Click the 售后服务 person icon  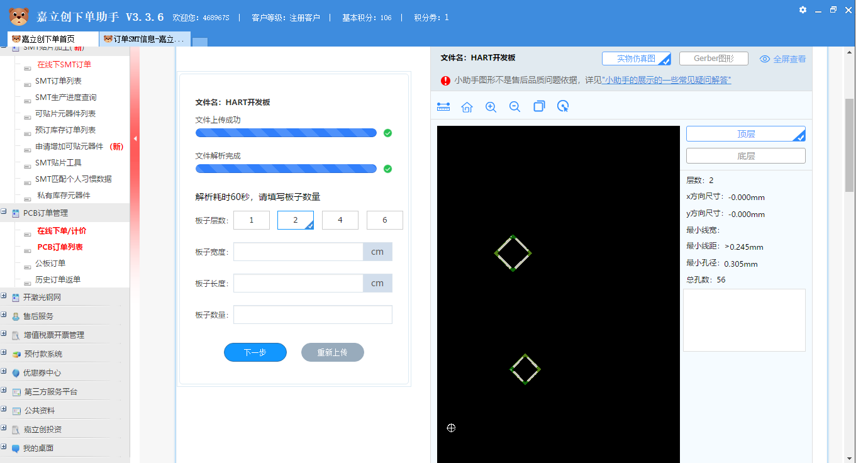tap(16, 316)
